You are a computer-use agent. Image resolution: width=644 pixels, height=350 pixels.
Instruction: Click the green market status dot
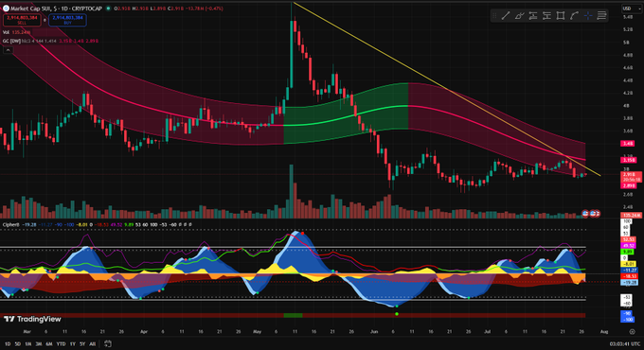[108, 9]
